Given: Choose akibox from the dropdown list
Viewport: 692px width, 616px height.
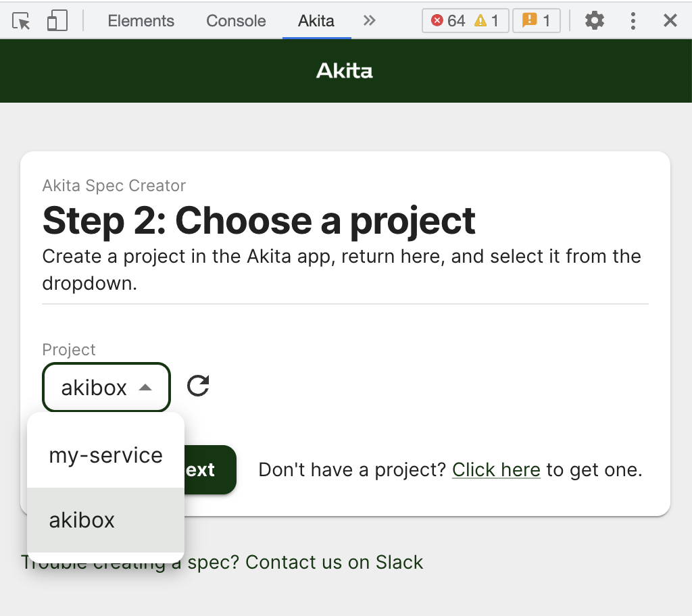Looking at the screenshot, I should 106,520.
